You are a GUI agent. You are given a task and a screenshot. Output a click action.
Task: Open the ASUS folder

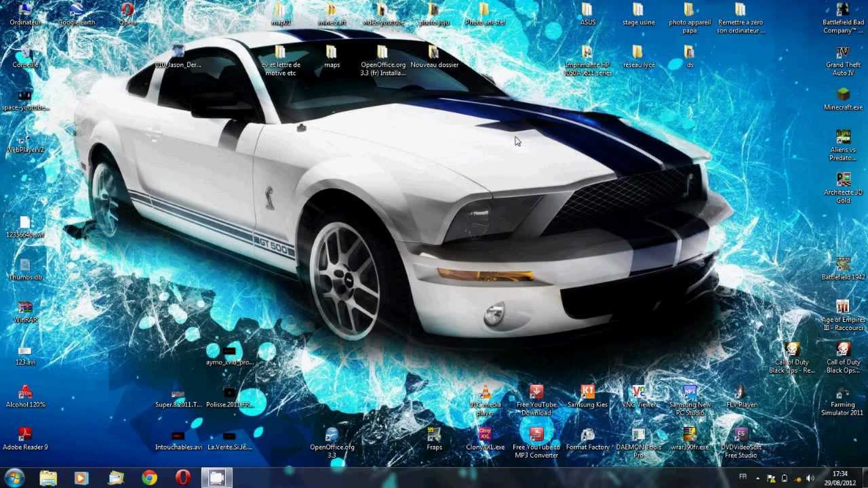(x=587, y=14)
